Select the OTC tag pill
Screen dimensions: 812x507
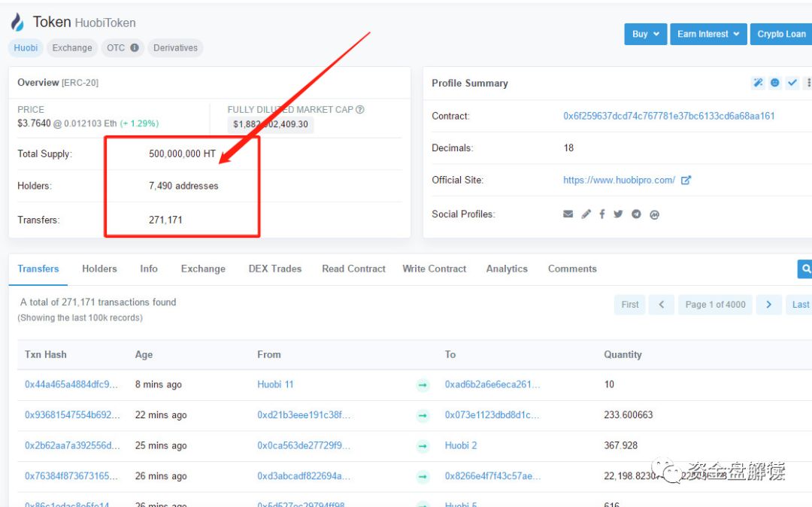tap(123, 47)
